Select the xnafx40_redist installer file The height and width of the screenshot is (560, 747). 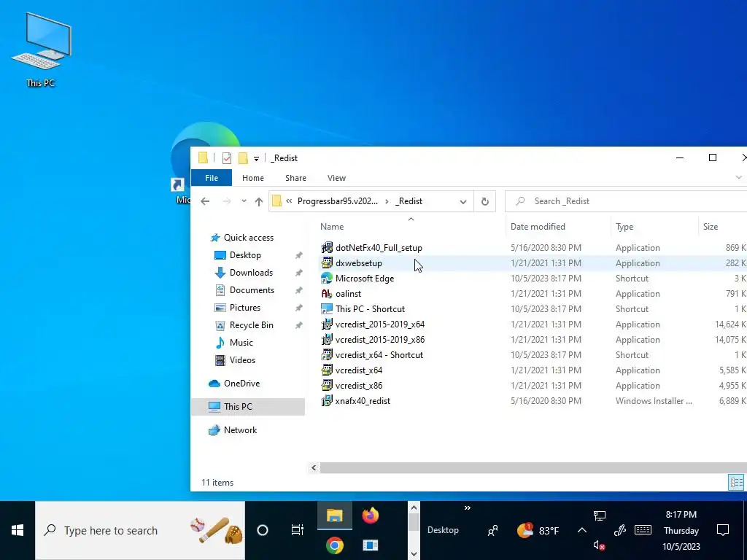coord(363,401)
